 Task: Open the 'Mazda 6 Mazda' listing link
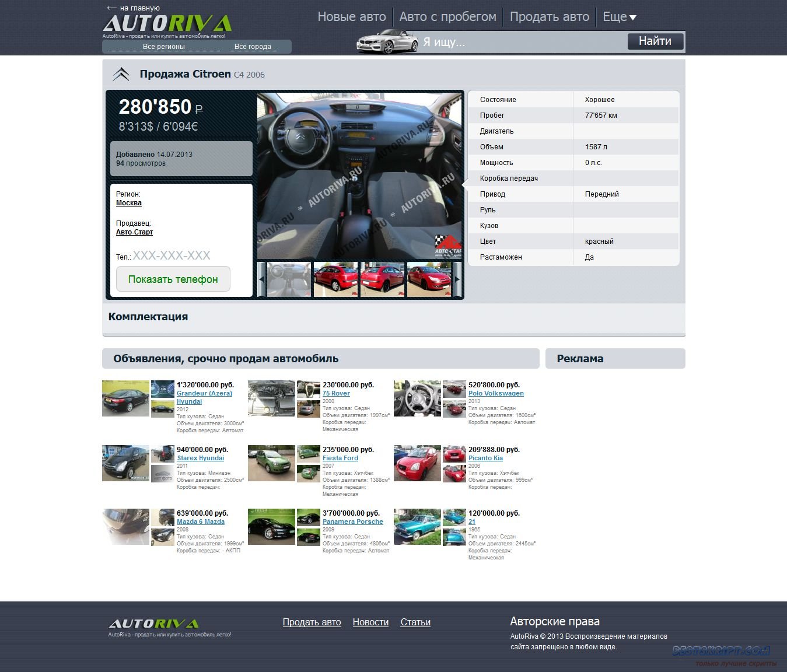[x=201, y=521]
